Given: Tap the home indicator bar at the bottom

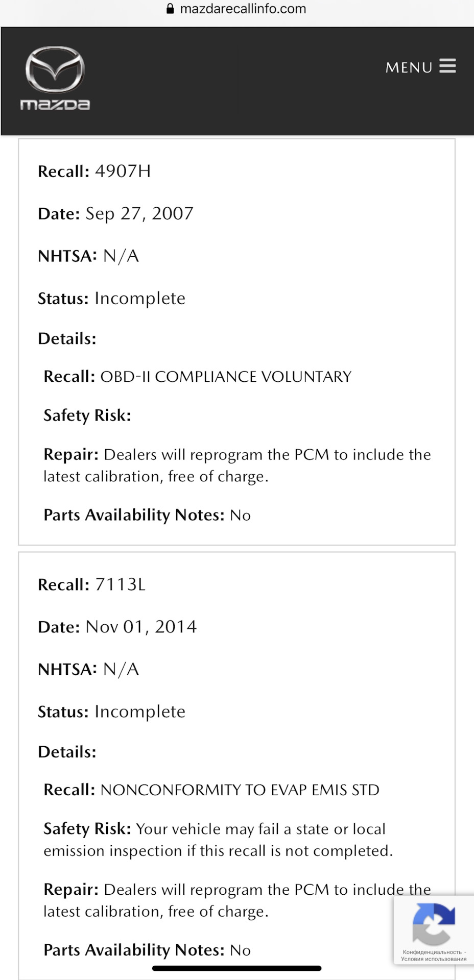Looking at the screenshot, I should click(x=237, y=968).
